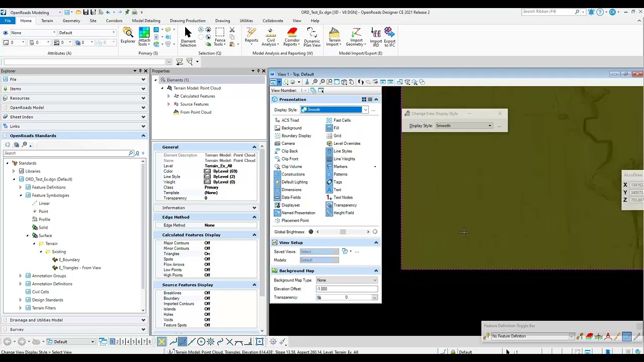The width and height of the screenshot is (644, 362).
Task: Toggle the Placement Point attribute
Action: pos(292,221)
